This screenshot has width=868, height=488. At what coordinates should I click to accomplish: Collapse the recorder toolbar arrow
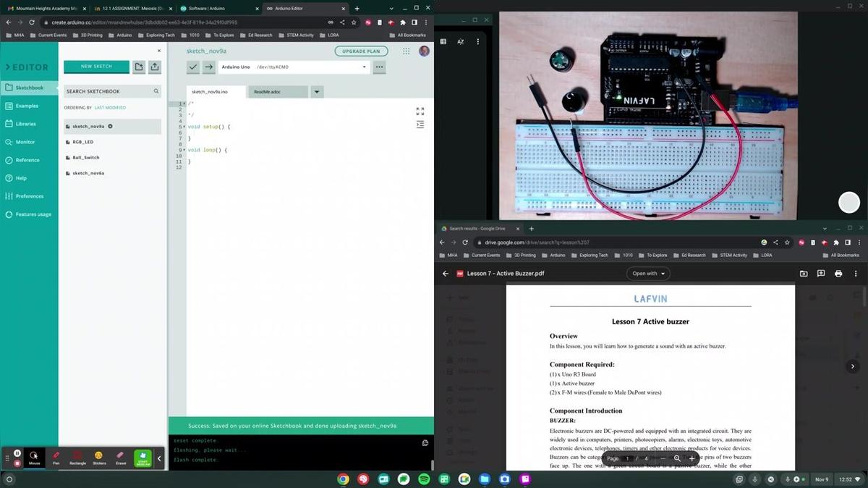(160, 458)
